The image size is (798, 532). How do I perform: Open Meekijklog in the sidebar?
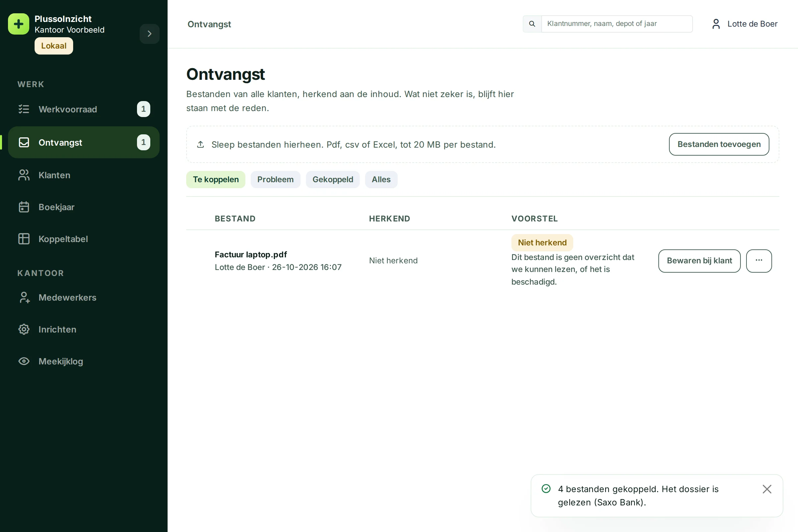[84, 361]
